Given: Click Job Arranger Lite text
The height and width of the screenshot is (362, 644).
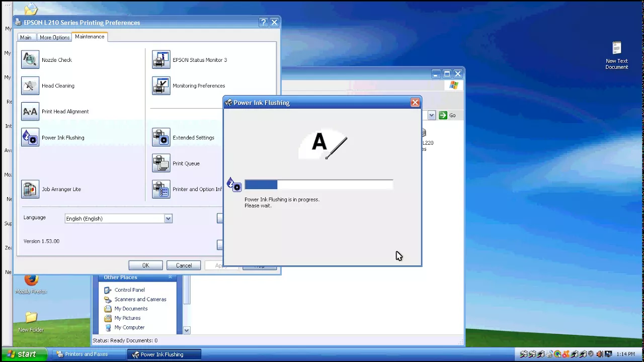Looking at the screenshot, I should [x=61, y=189].
